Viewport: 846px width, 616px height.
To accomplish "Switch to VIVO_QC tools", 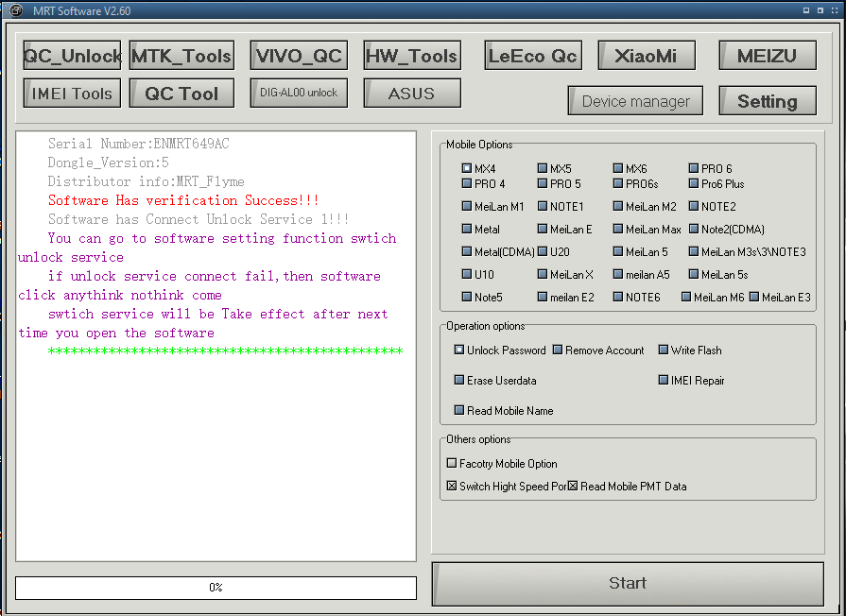I will (299, 56).
